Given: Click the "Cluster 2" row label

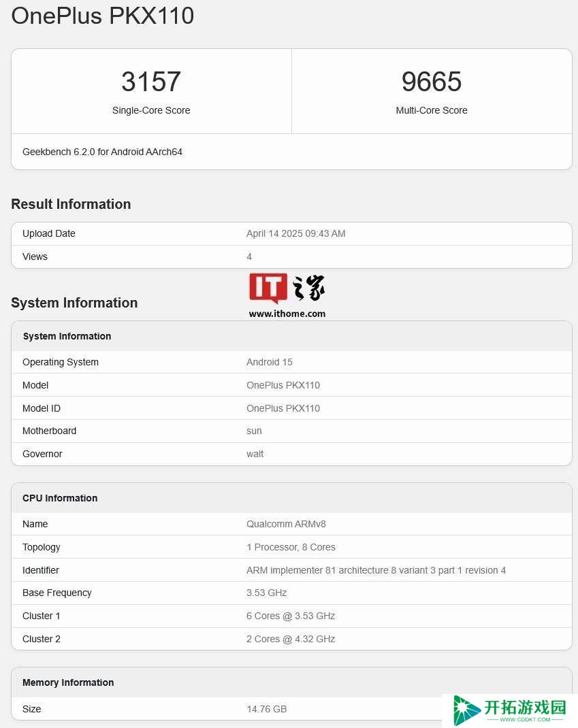Looking at the screenshot, I should coord(42,640).
